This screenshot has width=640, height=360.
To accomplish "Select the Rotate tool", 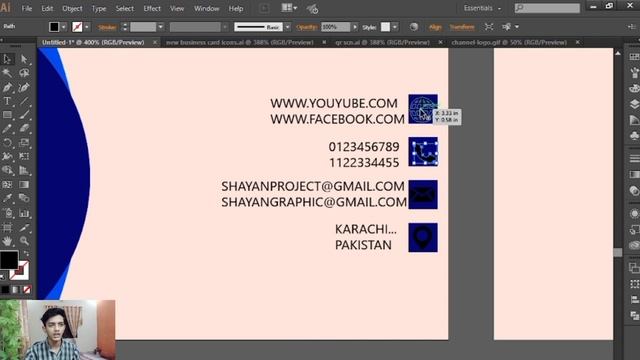I will pos(7,142).
